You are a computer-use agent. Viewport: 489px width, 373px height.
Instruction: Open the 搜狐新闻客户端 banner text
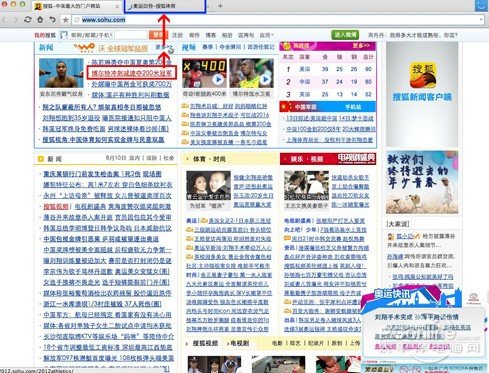(422, 97)
